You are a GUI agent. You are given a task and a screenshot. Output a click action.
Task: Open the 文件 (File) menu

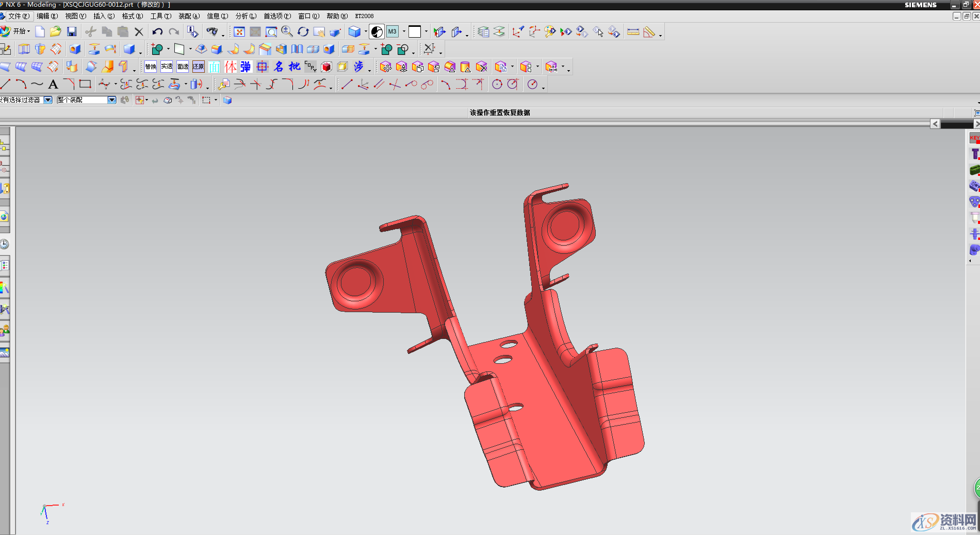pos(19,16)
